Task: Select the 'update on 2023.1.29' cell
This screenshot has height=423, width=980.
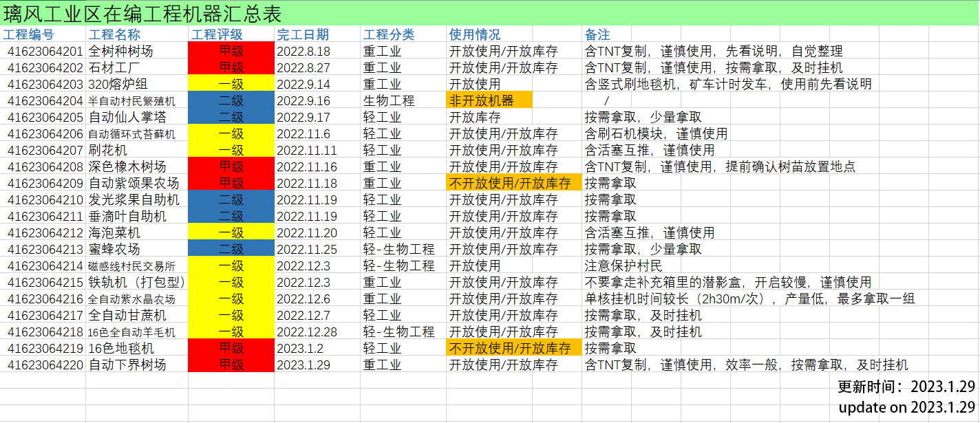Action: click(x=906, y=407)
